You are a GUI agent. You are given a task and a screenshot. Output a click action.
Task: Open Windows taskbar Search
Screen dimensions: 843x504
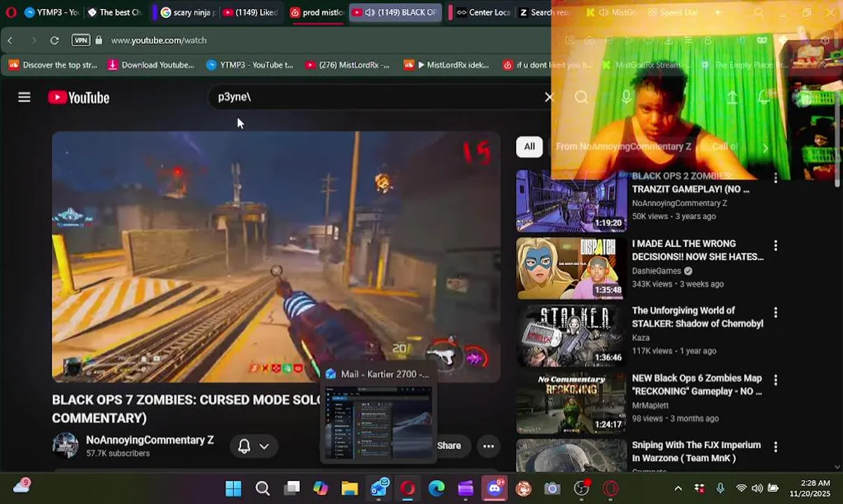(x=263, y=488)
